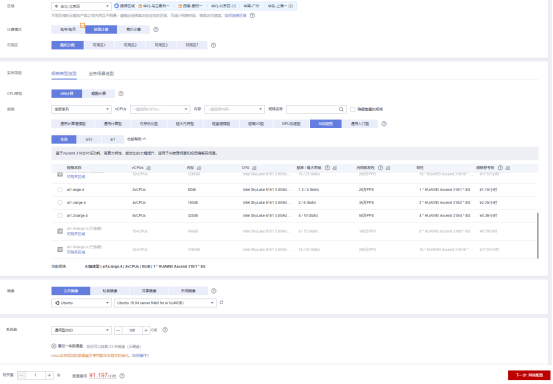Open the Ubuntu OS image dropdown
The height and width of the screenshot is (384, 553).
81,303
